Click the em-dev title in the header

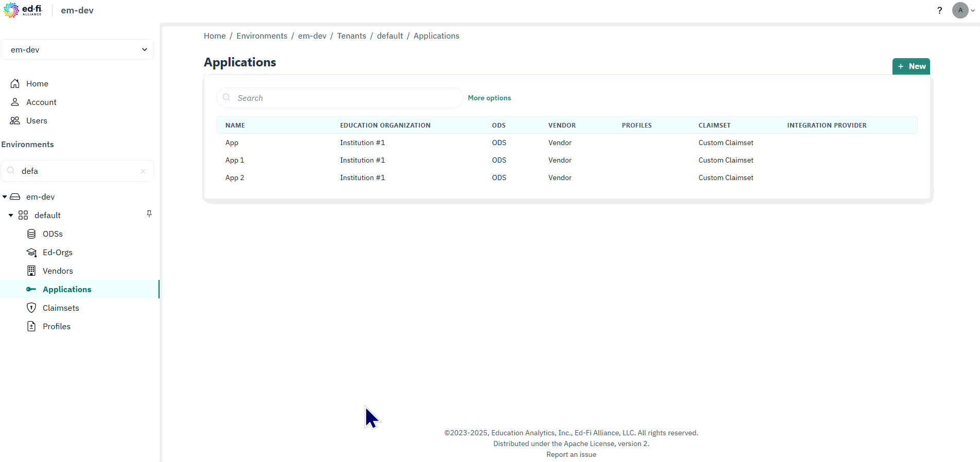[77, 10]
